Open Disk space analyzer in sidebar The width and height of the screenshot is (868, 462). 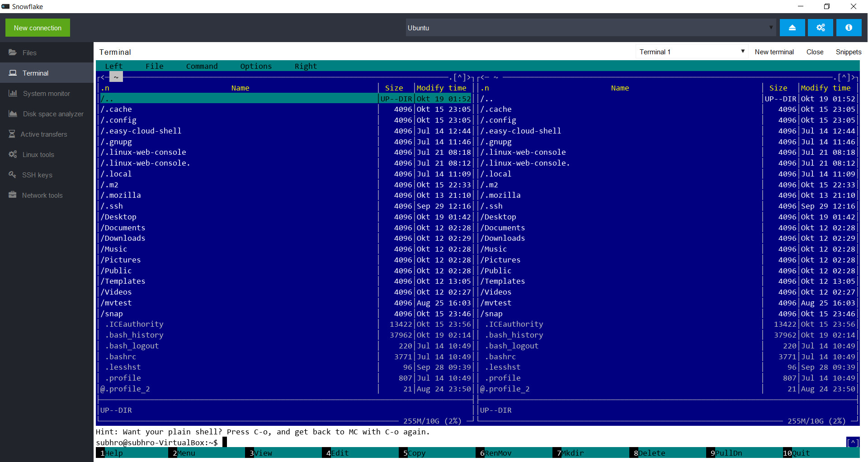(47, 114)
